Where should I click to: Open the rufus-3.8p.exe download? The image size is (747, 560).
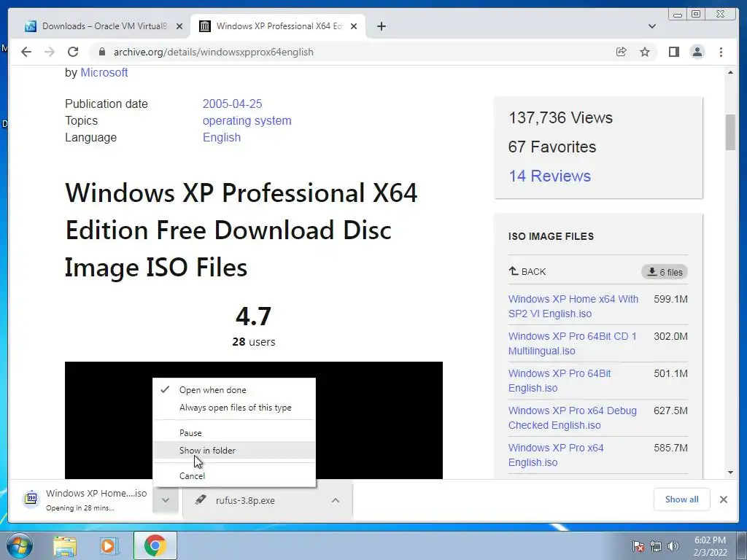pyautogui.click(x=245, y=500)
